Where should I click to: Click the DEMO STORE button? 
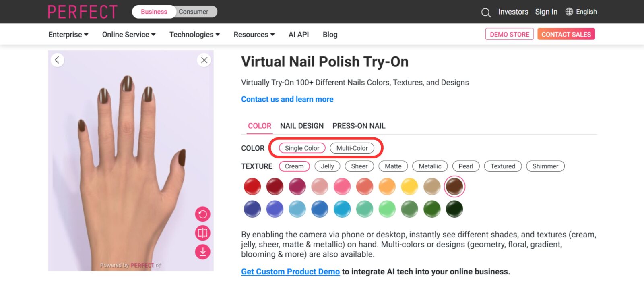click(x=510, y=34)
